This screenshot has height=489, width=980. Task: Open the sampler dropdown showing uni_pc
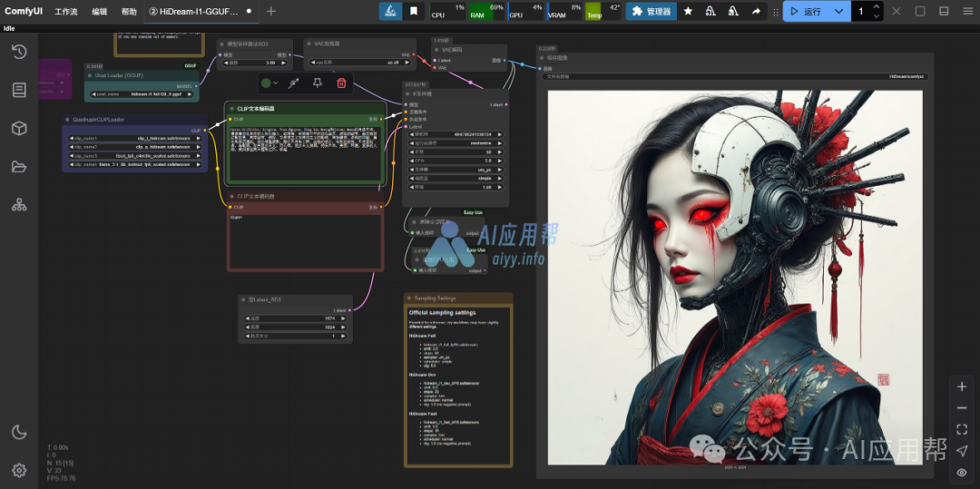456,170
